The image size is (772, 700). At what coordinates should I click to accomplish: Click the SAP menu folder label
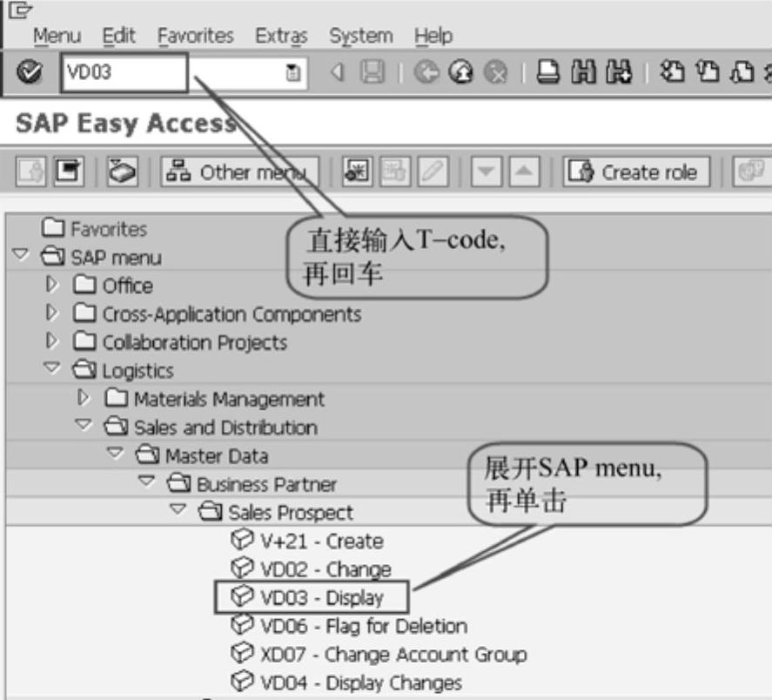pos(117,258)
